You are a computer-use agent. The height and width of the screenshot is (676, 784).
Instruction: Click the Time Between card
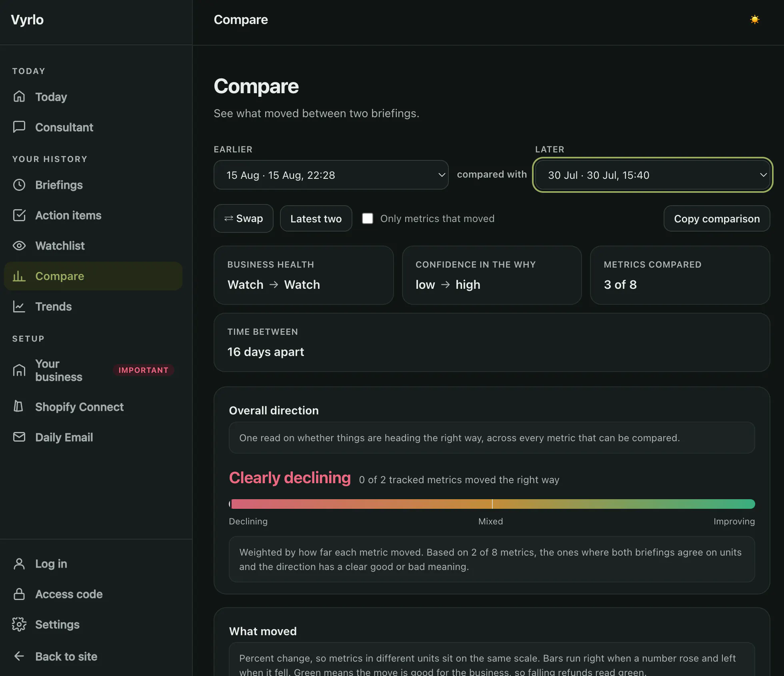pos(492,342)
